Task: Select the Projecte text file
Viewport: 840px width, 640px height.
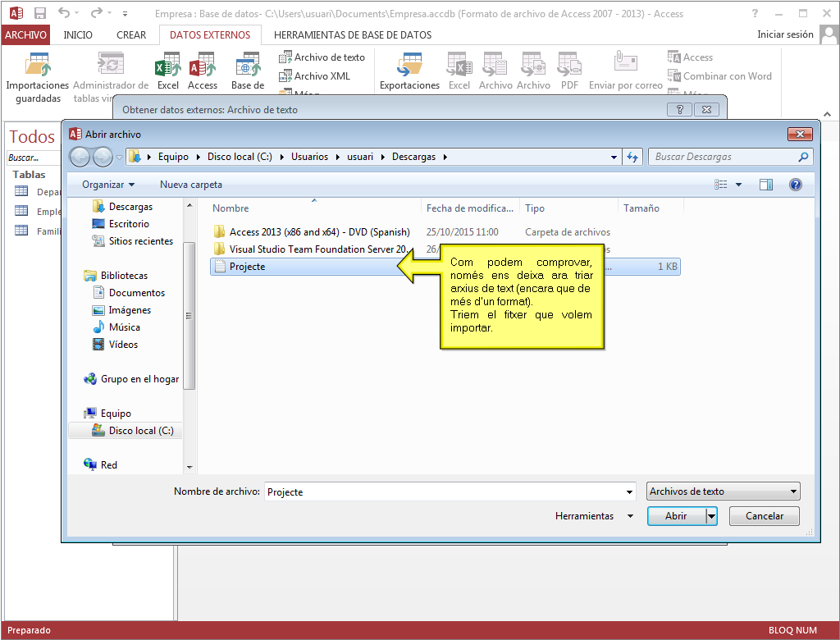Action: point(445,267)
